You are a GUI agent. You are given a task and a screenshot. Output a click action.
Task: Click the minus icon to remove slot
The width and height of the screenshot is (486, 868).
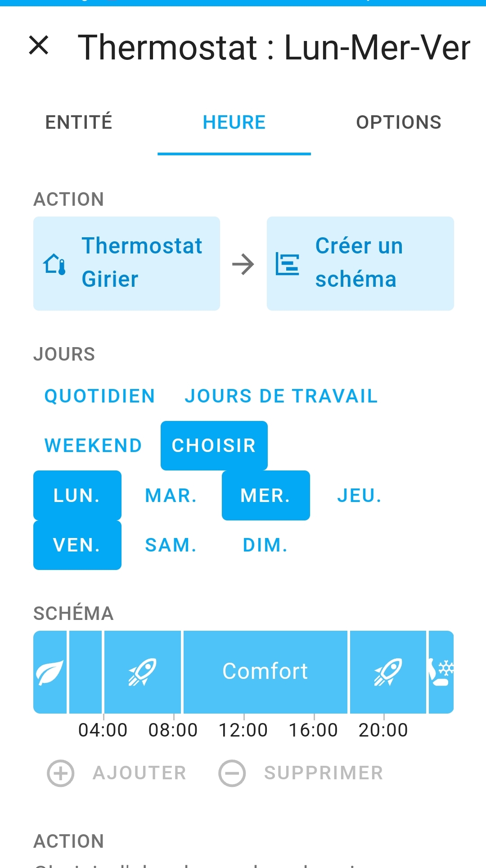pos(232,773)
